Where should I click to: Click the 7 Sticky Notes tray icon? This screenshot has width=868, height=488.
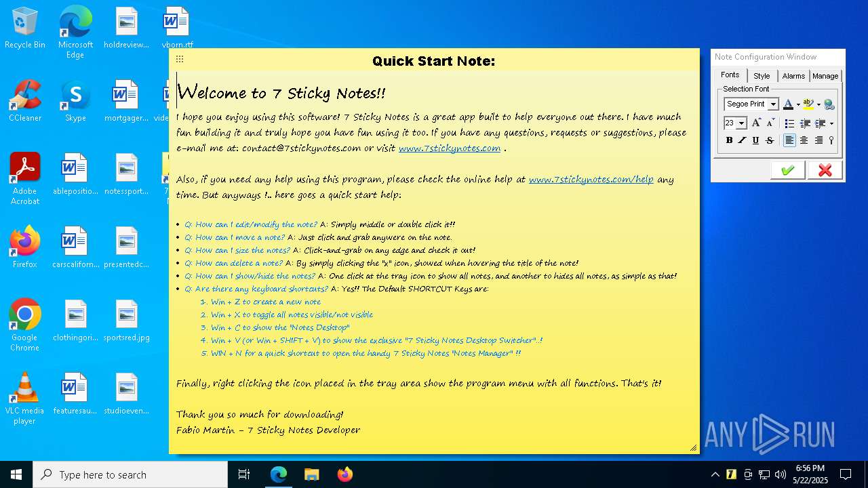731,474
